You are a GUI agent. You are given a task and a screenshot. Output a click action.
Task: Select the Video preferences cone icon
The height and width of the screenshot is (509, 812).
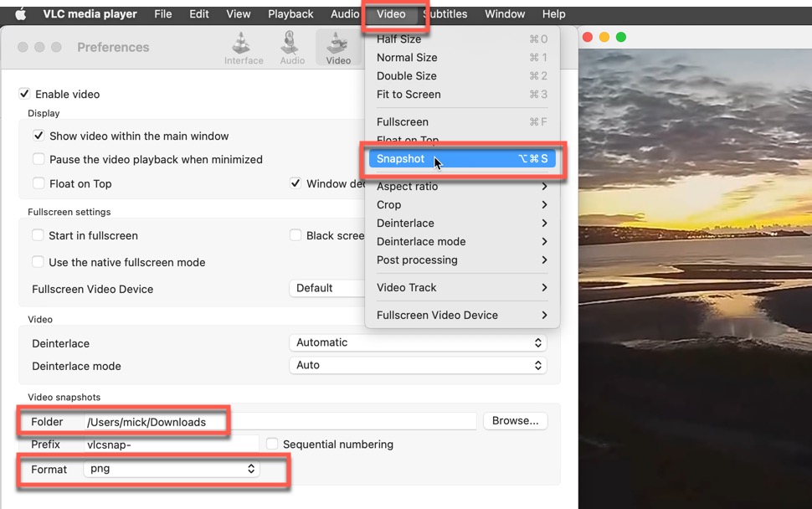coord(338,48)
